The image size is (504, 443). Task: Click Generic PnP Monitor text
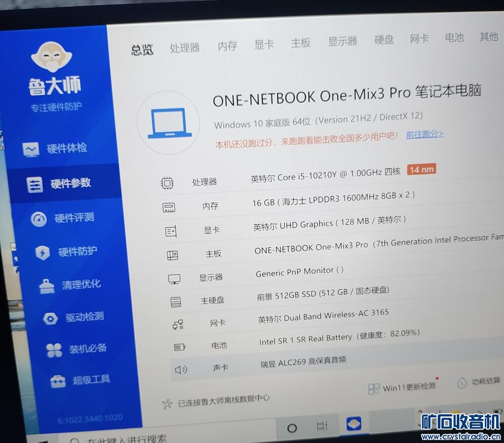tap(299, 272)
